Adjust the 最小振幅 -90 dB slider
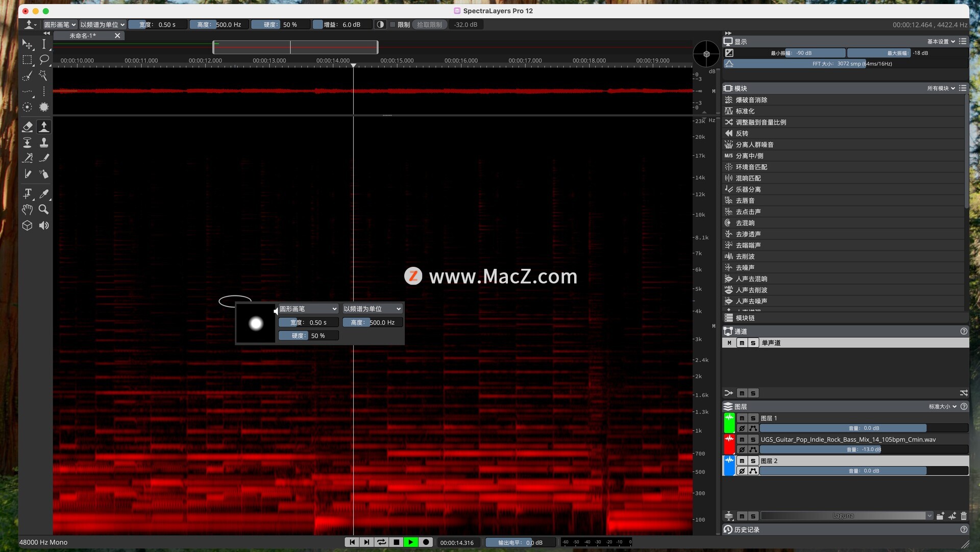 point(790,53)
